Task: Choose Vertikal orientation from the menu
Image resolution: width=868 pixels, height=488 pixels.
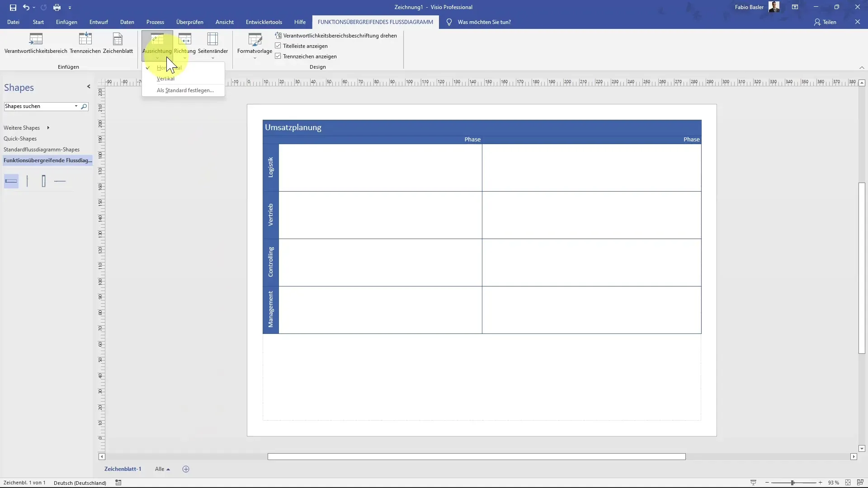Action: coord(183,79)
